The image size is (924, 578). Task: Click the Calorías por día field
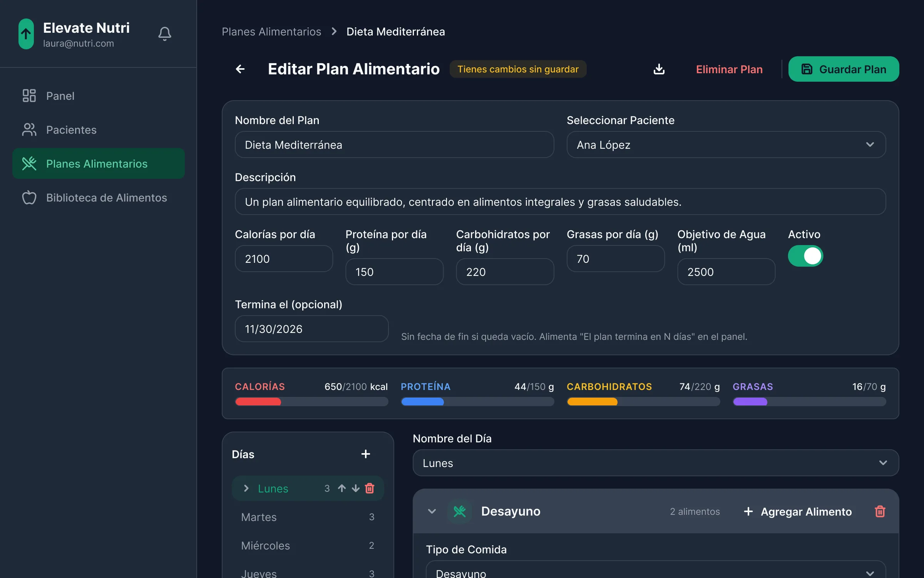click(284, 259)
